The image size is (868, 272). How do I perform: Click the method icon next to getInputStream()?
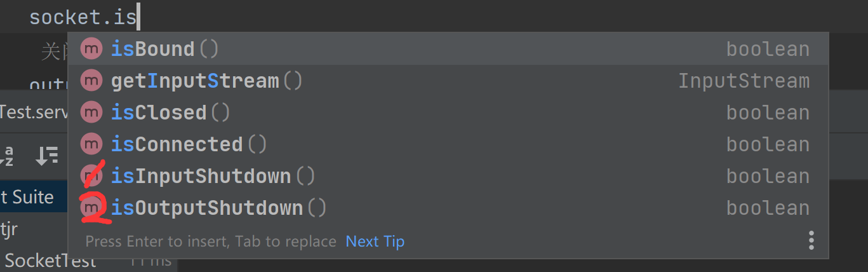[91, 81]
